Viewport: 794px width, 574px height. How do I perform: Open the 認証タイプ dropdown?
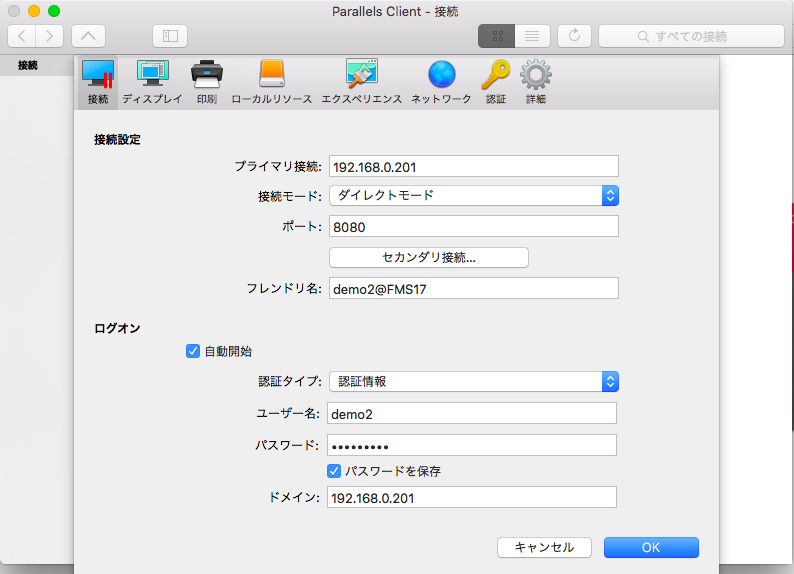click(x=473, y=382)
